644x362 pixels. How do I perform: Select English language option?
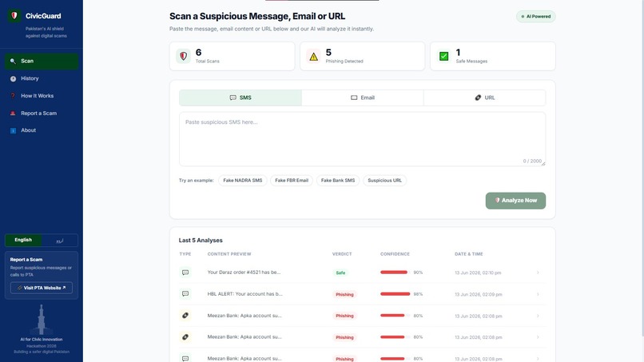coord(23,240)
